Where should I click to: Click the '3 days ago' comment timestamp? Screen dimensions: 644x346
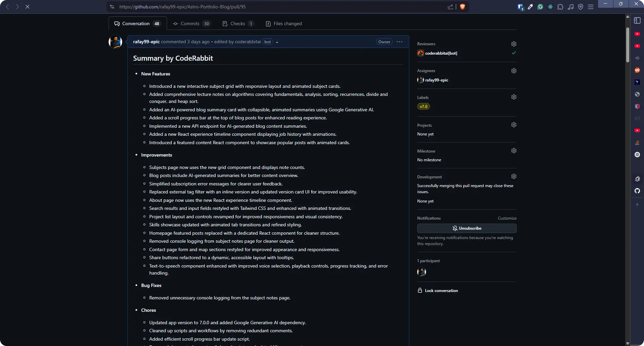coord(198,42)
